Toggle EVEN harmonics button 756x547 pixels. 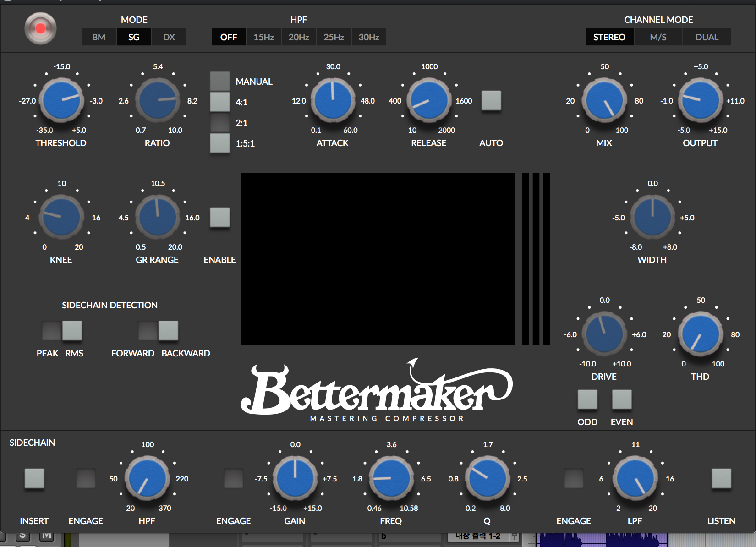click(x=622, y=399)
